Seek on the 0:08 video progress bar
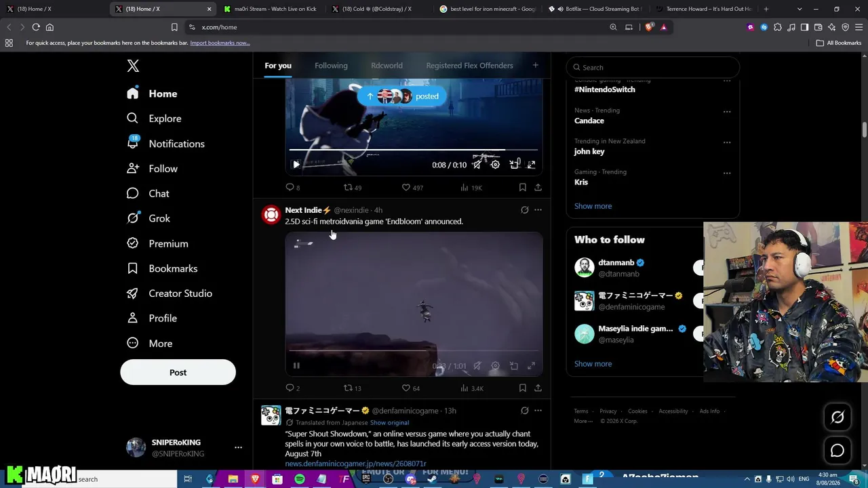 click(x=414, y=150)
